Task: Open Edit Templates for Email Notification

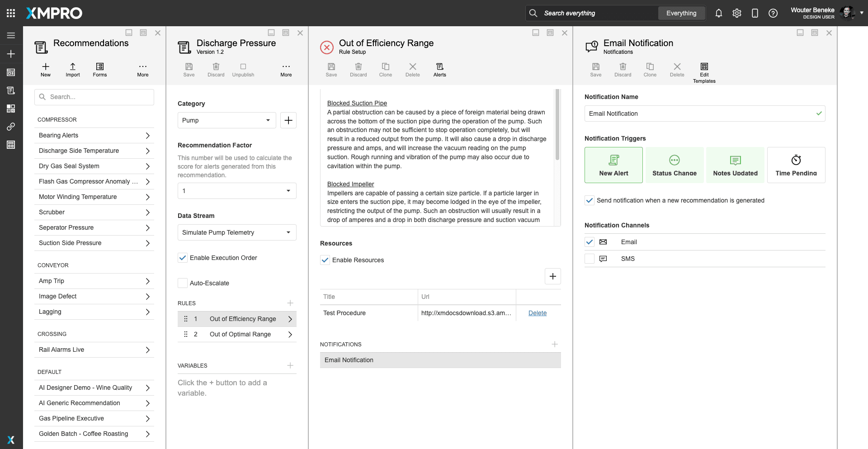Action: click(x=704, y=67)
